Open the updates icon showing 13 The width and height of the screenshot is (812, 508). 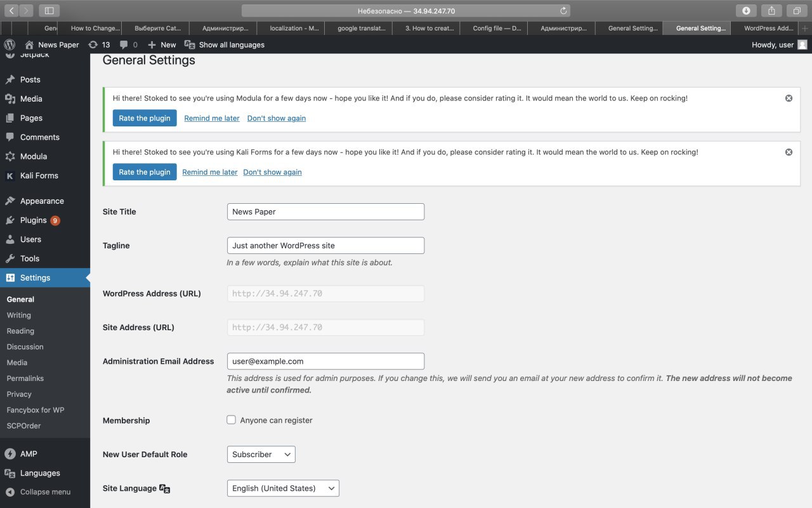(99, 44)
